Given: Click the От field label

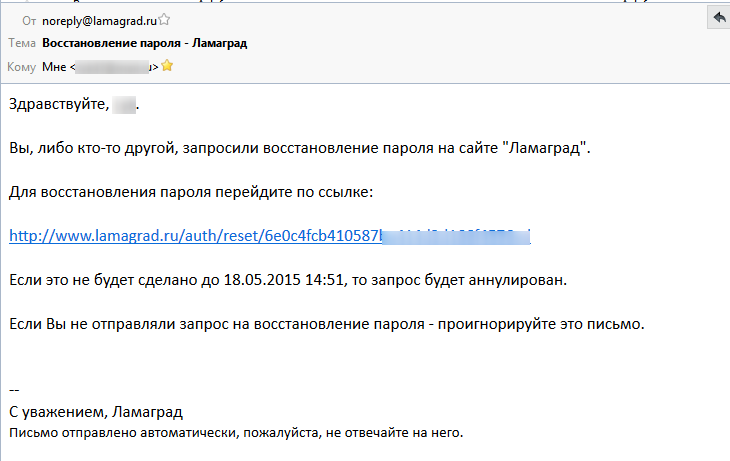Looking at the screenshot, I should click(x=29, y=21).
